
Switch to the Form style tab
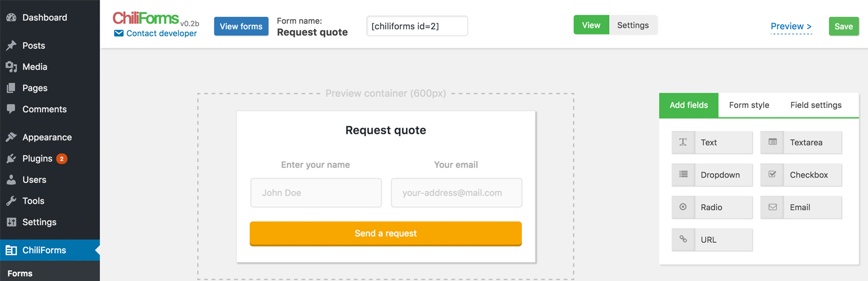(749, 105)
